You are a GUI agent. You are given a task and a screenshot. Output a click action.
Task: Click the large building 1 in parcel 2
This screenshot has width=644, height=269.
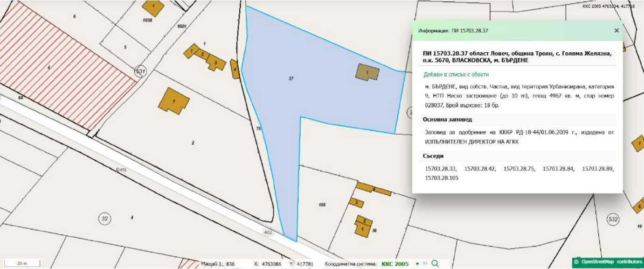(x=173, y=101)
